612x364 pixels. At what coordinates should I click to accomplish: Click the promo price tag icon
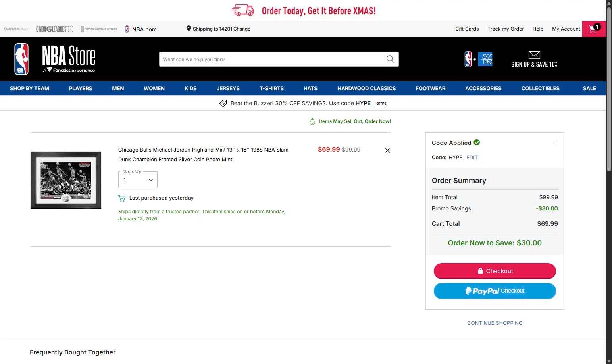tap(223, 103)
